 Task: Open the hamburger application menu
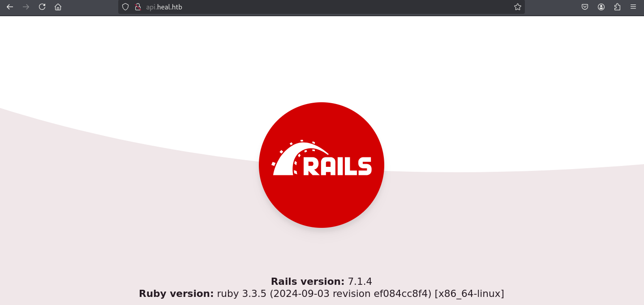[633, 7]
